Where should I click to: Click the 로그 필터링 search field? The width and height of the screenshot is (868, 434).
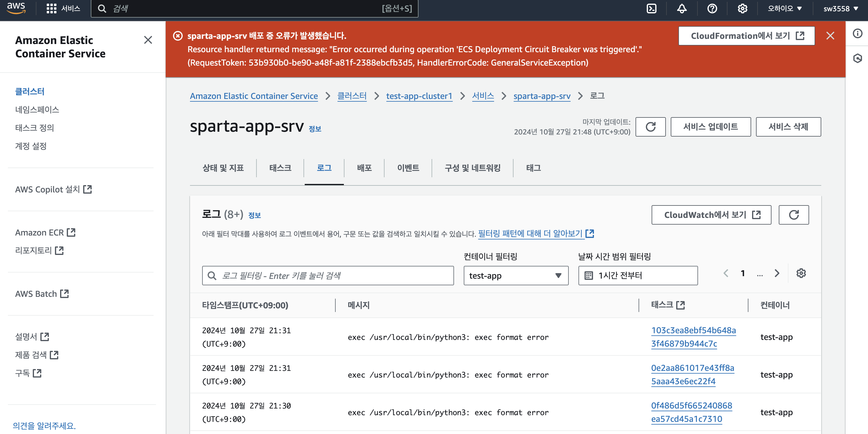328,276
